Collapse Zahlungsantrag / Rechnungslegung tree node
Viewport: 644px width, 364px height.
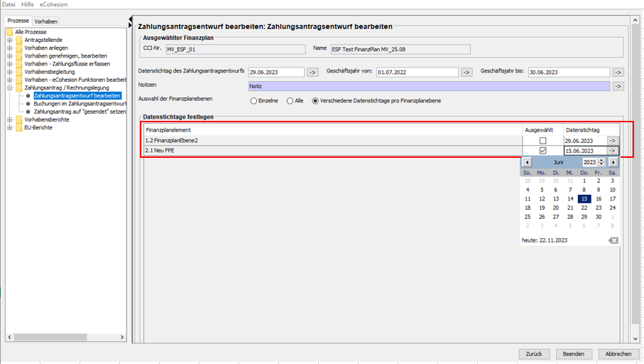(10, 88)
